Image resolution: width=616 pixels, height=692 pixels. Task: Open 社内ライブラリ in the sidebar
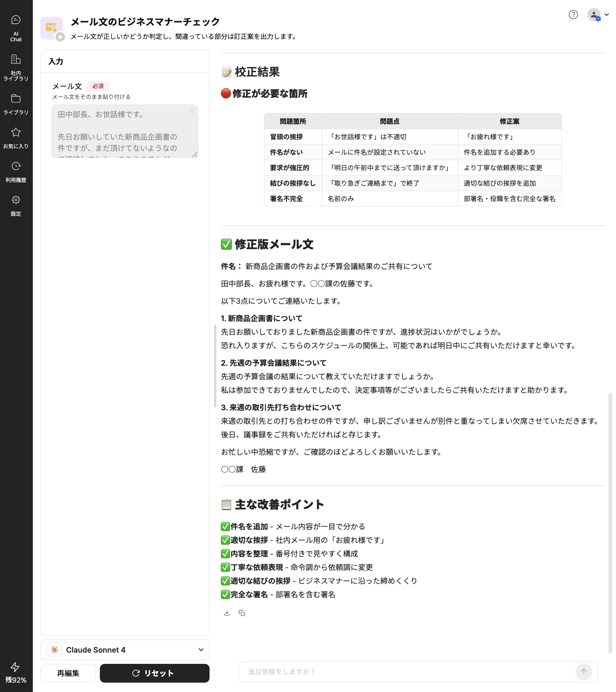[16, 68]
